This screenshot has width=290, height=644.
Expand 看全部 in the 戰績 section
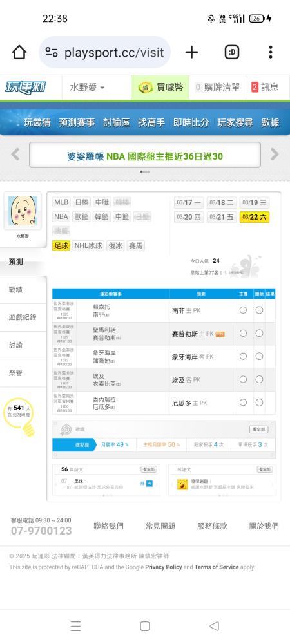click(x=259, y=429)
